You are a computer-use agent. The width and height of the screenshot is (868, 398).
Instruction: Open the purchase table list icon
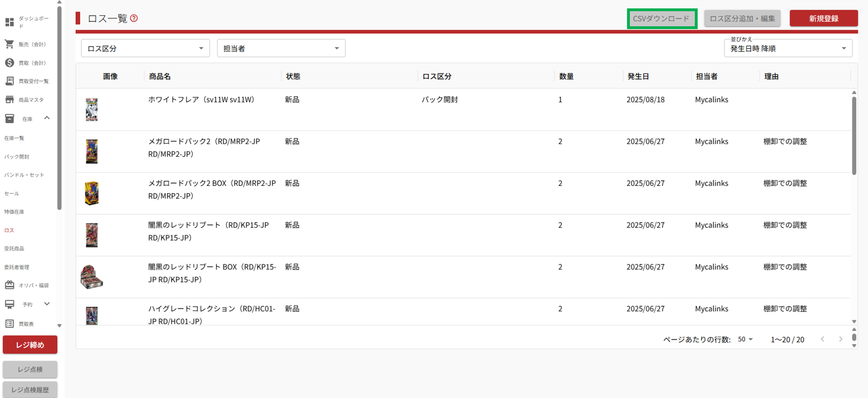[x=10, y=324]
